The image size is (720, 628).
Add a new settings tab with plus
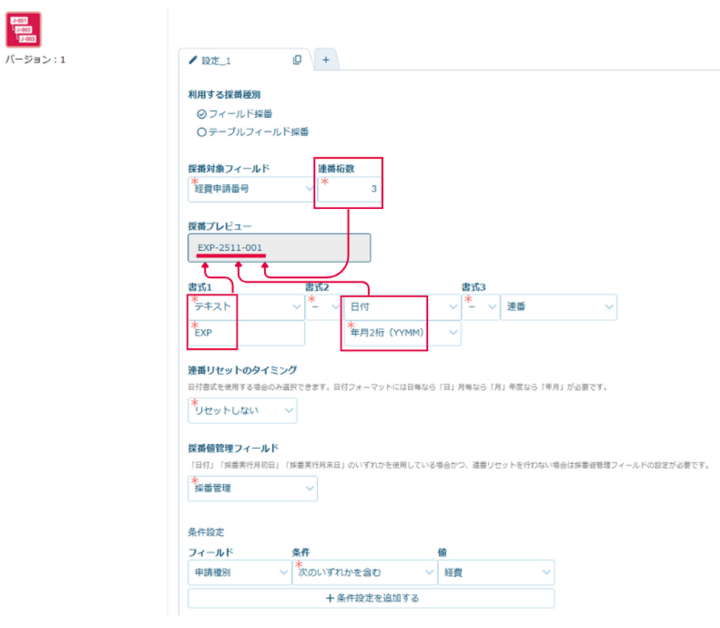tap(325, 60)
